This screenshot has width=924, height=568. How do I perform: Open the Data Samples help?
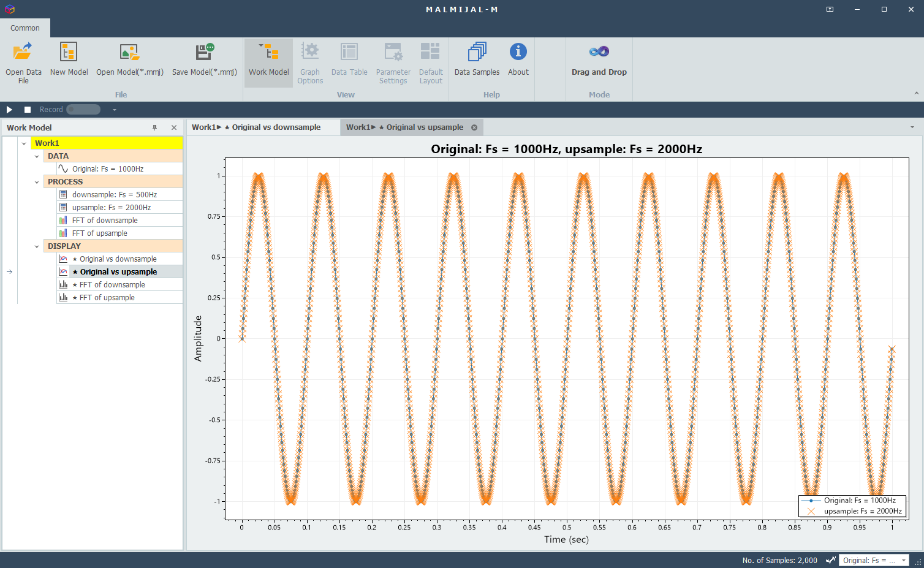coord(477,62)
